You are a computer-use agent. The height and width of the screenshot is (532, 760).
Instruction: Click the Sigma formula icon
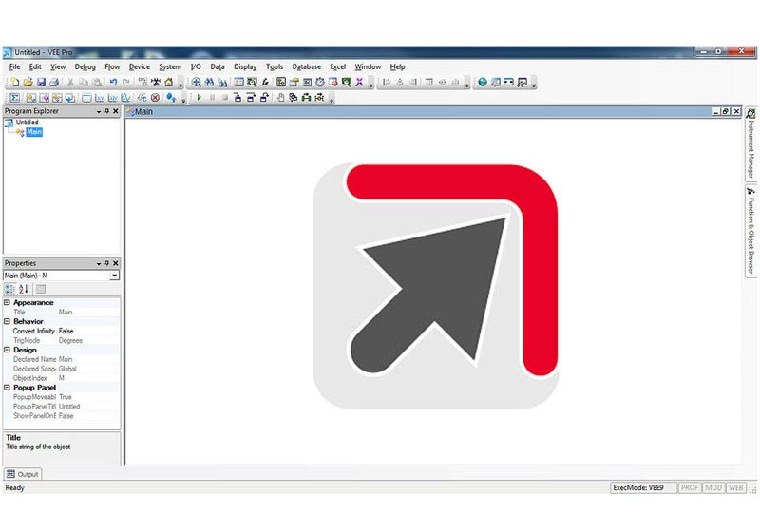tap(14, 98)
